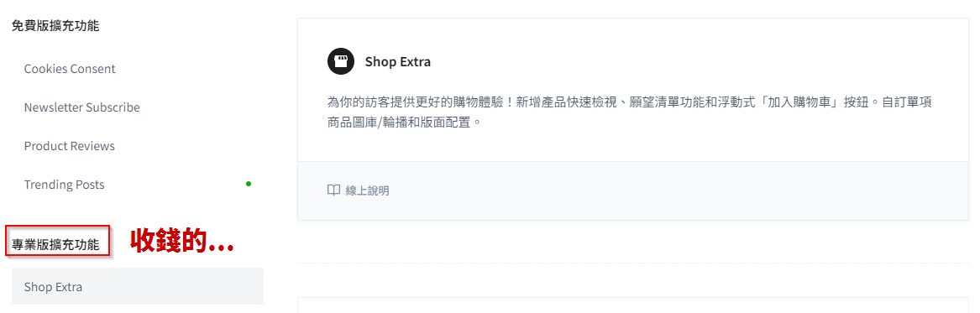980x313 pixels.
Task: Click the 商品圖庫/輪播和版面配置 description line
Action: coord(404,121)
